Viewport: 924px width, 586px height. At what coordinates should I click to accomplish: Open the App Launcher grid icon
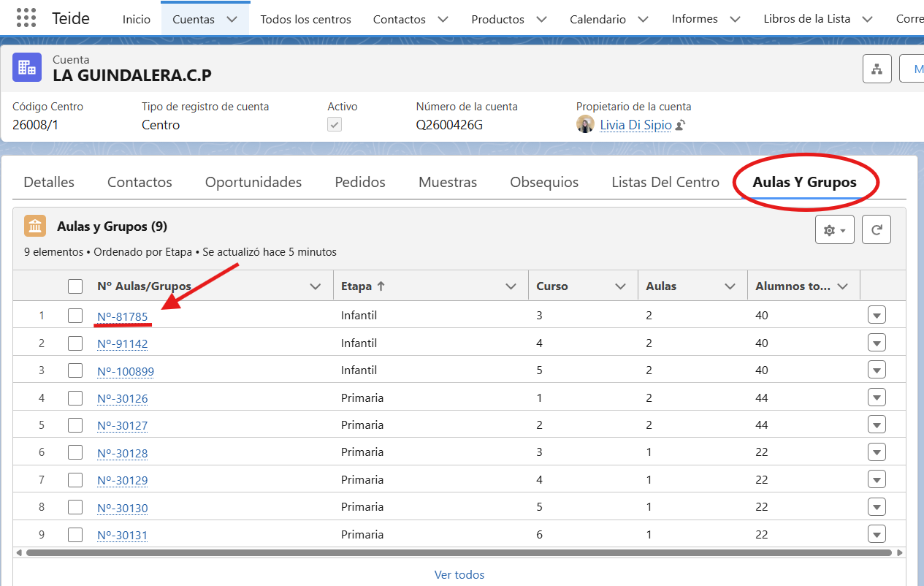26,18
